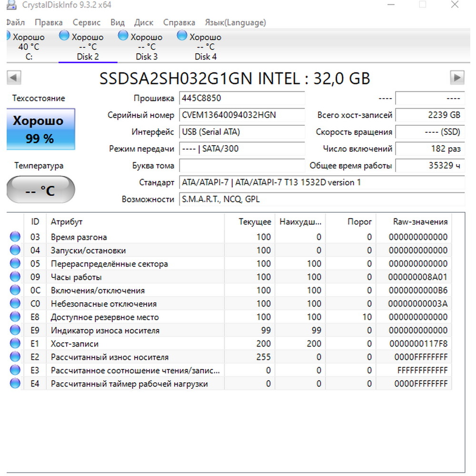Click status orb for E4 таймер рабочей нагрузки
This screenshot has width=476, height=476.
tap(15, 383)
